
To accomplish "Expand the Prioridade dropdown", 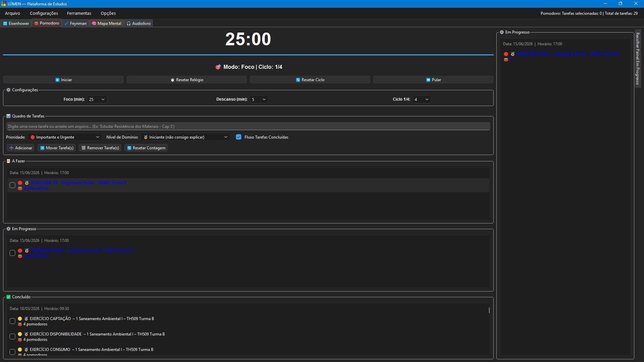I will [64, 137].
